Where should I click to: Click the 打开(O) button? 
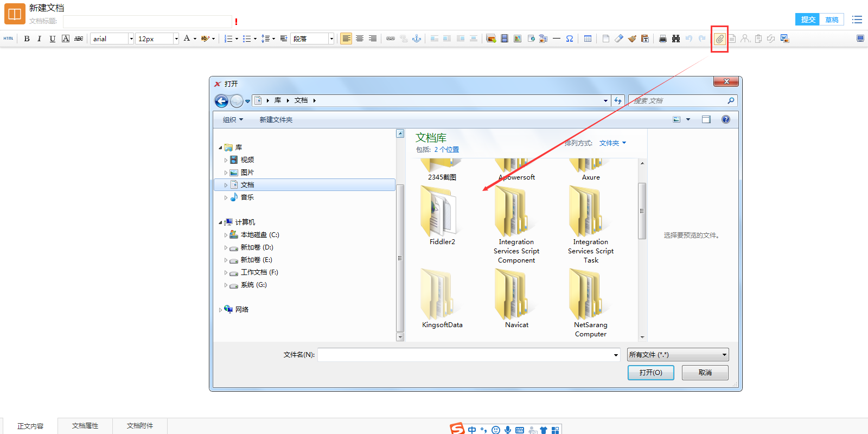pyautogui.click(x=650, y=373)
